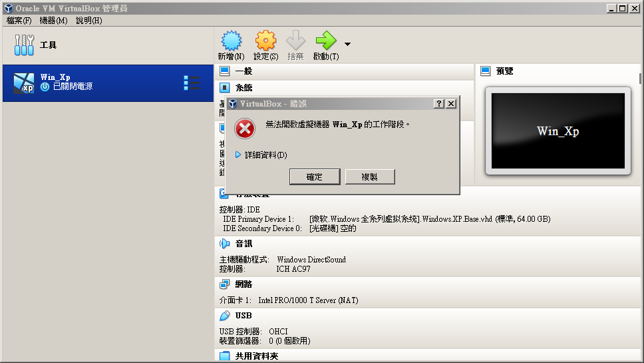Confirm the error with 確定 button

pyautogui.click(x=315, y=177)
